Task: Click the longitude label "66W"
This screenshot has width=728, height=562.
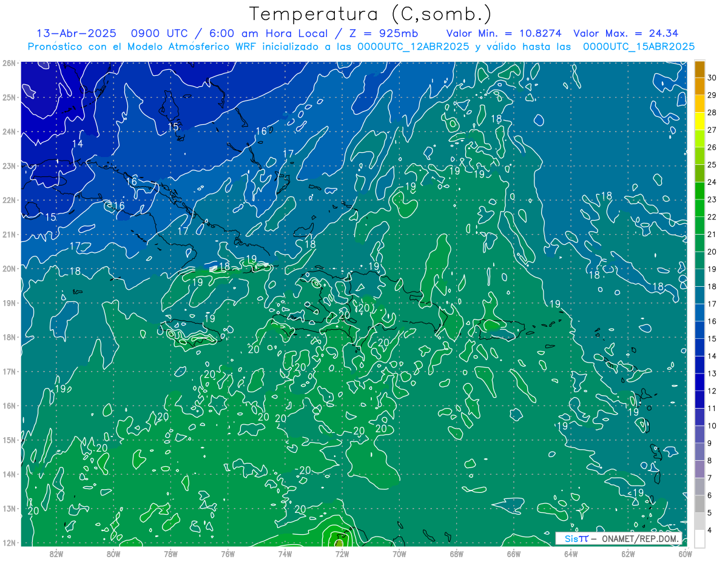Action: [x=513, y=554]
